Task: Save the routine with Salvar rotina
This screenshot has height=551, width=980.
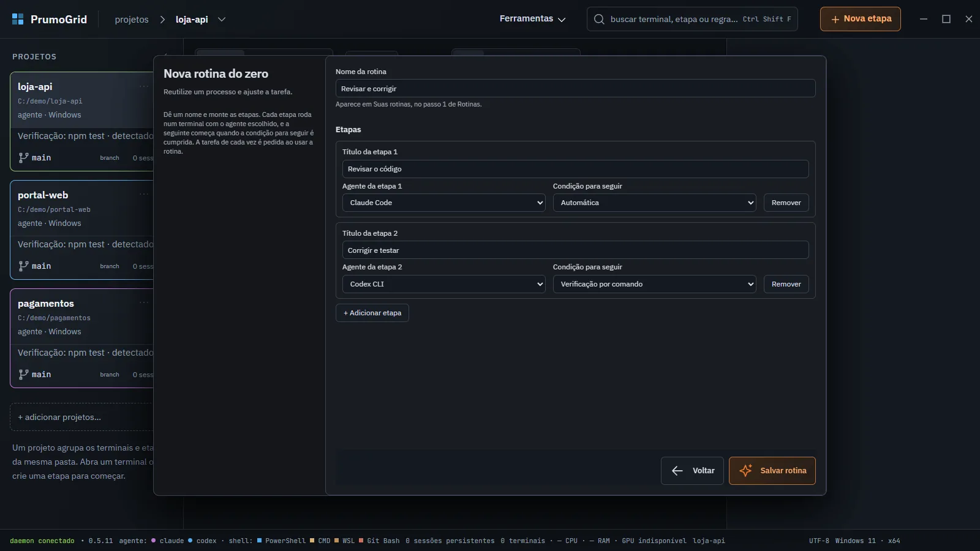Action: click(x=772, y=471)
